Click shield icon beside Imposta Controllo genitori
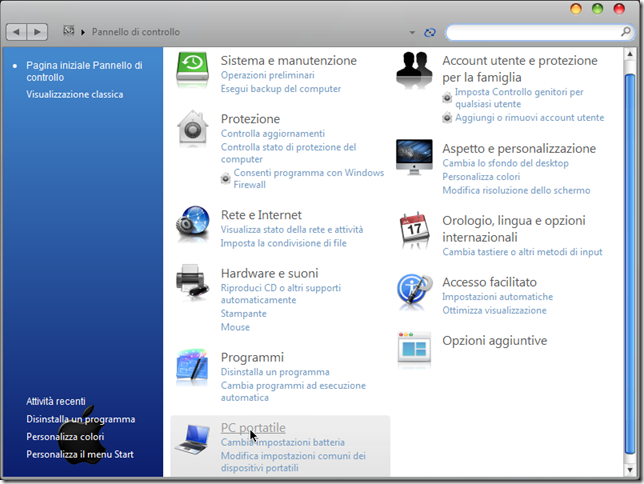This screenshot has height=484, width=644. tap(447, 98)
